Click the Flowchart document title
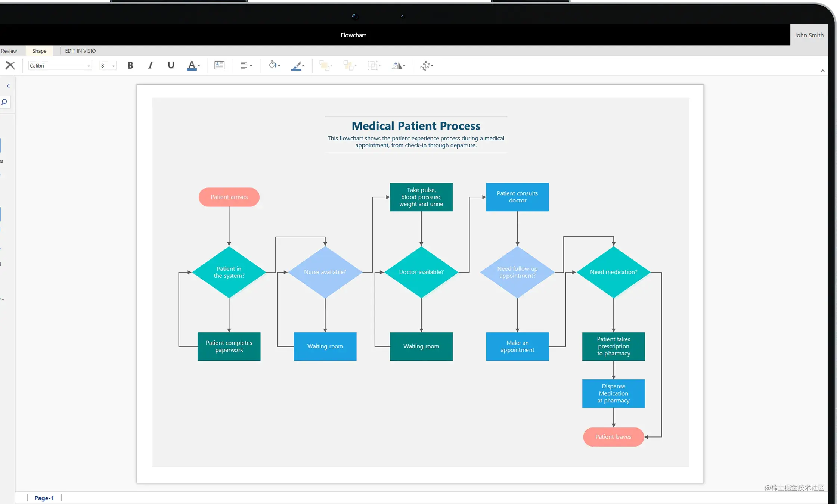 [353, 35]
